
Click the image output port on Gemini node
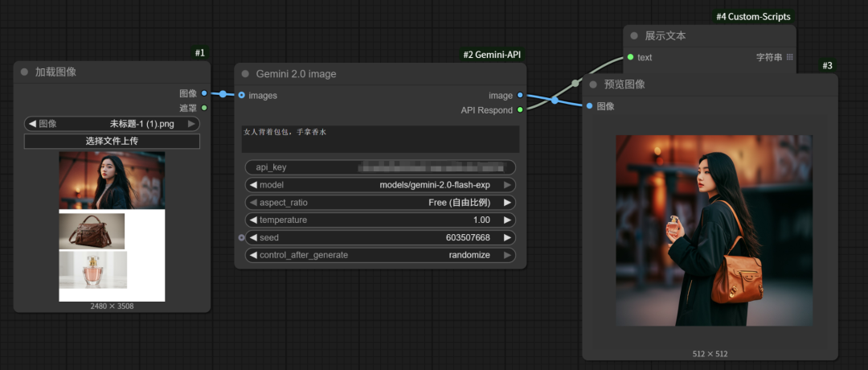tap(520, 95)
